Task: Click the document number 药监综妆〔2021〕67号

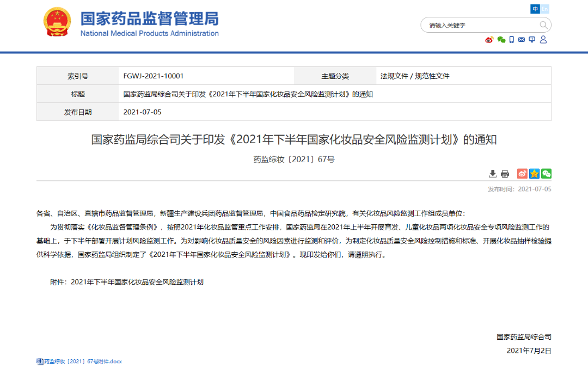Action: tap(294, 160)
